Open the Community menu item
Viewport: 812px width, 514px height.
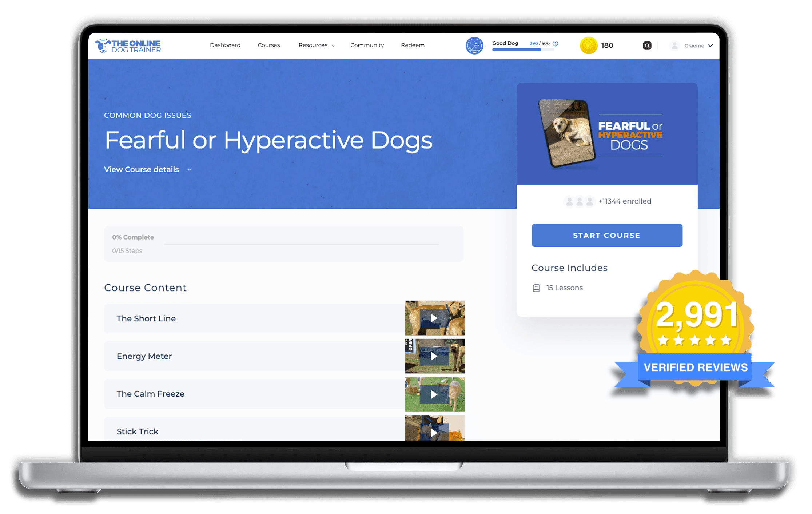pos(367,45)
